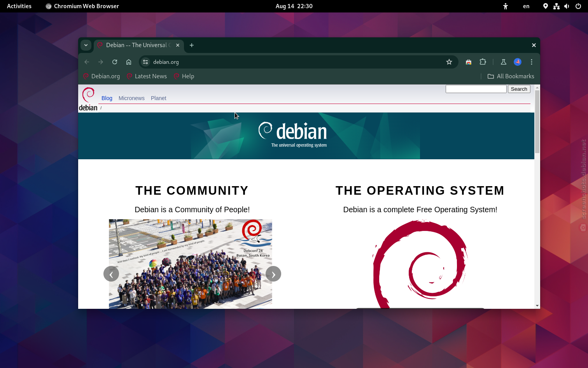
Task: Click the Debian swirl logo in page header
Action: tap(88, 99)
